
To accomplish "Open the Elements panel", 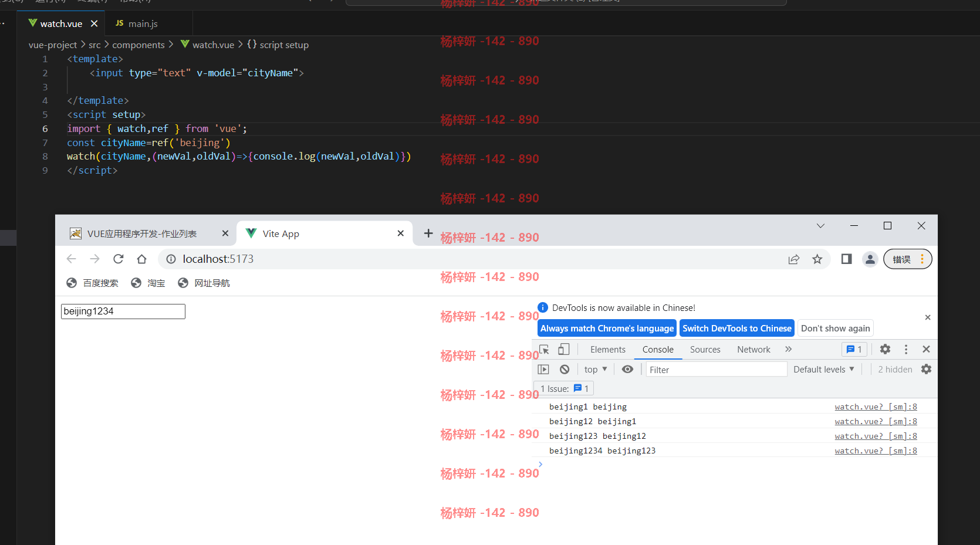I will [x=608, y=349].
